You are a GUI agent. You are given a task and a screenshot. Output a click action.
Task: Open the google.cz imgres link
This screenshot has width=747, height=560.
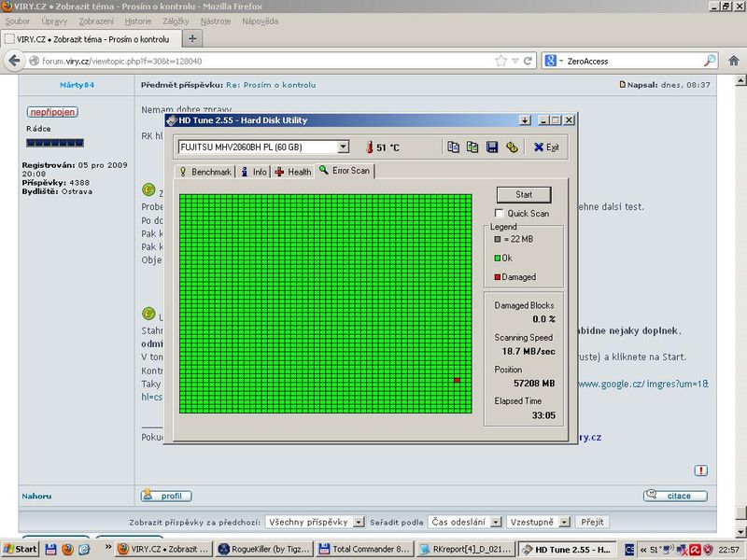pos(643,384)
